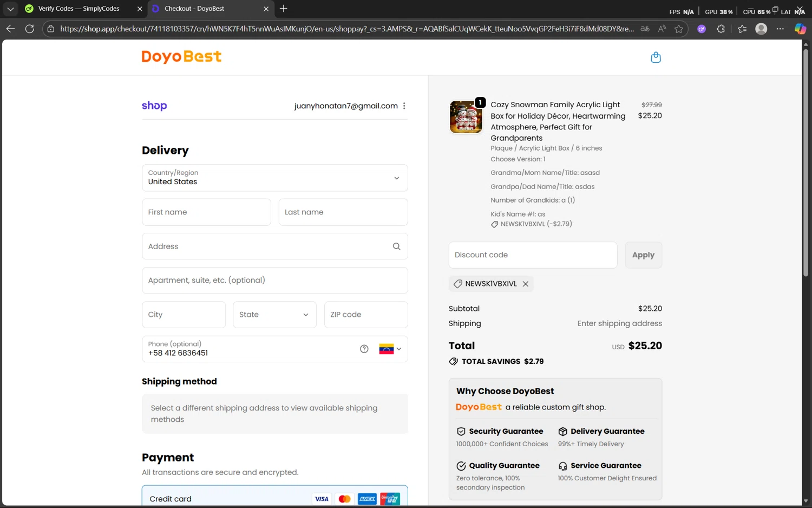Open the browser extensions puzzle icon
Image resolution: width=812 pixels, height=508 pixels.
(721, 29)
